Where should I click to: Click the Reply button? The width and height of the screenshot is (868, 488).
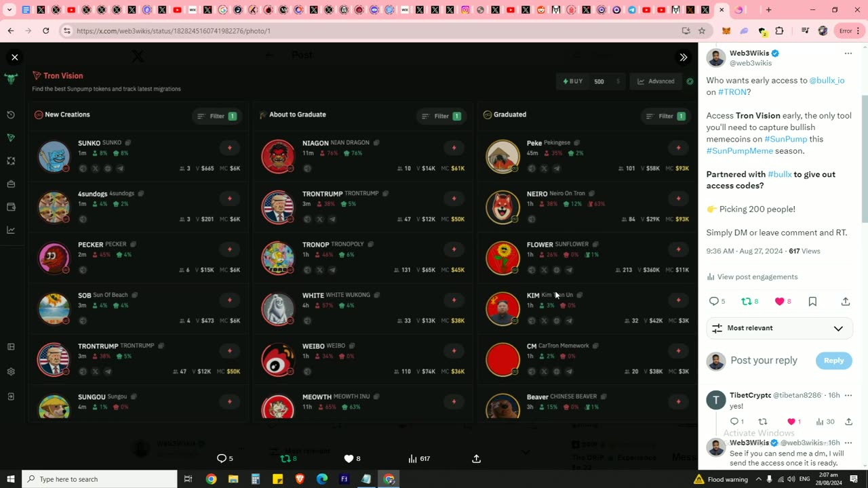[833, 361]
